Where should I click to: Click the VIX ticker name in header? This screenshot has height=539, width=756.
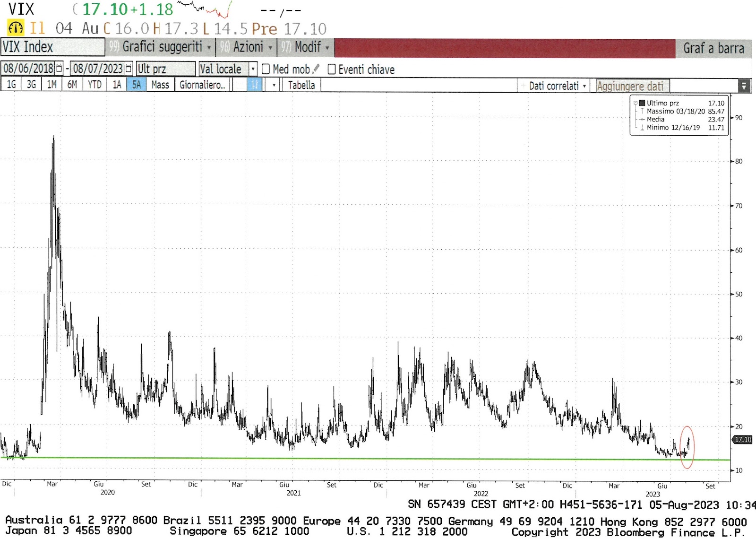(x=21, y=9)
